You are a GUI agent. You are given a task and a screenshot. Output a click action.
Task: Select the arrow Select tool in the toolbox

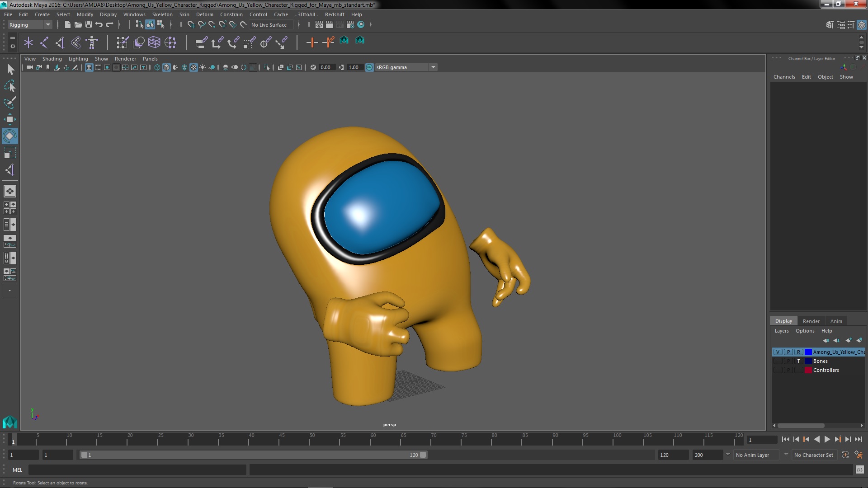10,69
